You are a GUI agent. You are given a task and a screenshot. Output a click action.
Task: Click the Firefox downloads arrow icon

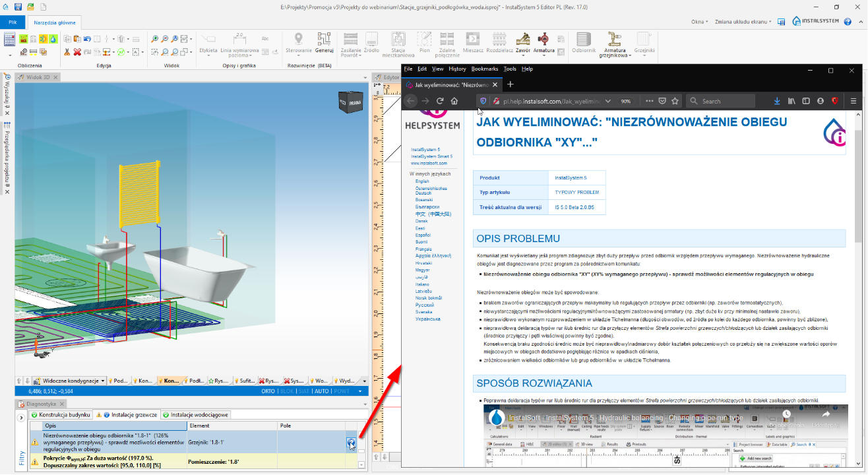777,101
